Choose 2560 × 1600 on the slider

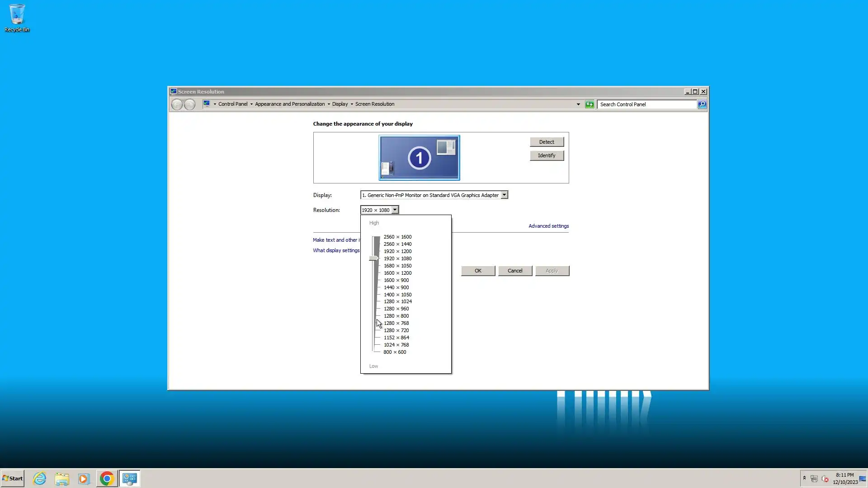pos(397,237)
